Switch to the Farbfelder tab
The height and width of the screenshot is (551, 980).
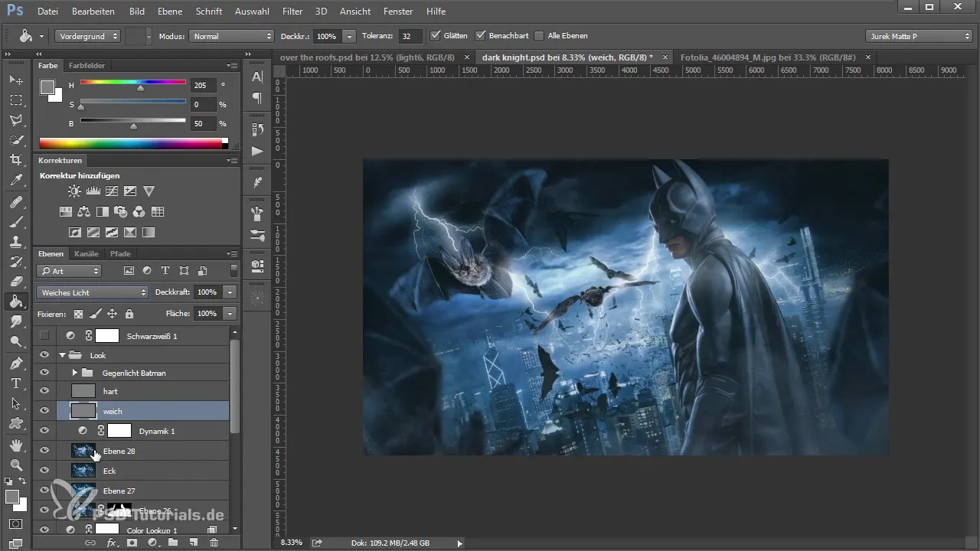point(87,66)
